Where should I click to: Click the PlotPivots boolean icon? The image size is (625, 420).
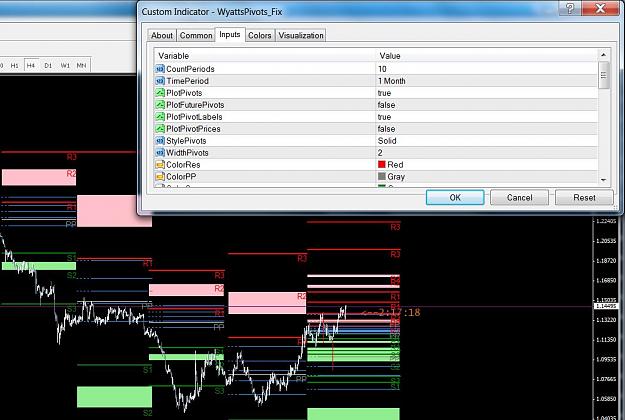(x=160, y=93)
